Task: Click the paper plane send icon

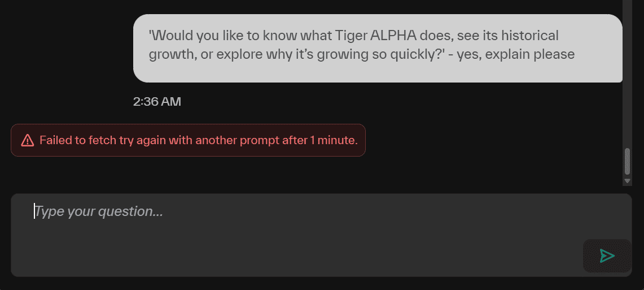Action: tap(607, 256)
